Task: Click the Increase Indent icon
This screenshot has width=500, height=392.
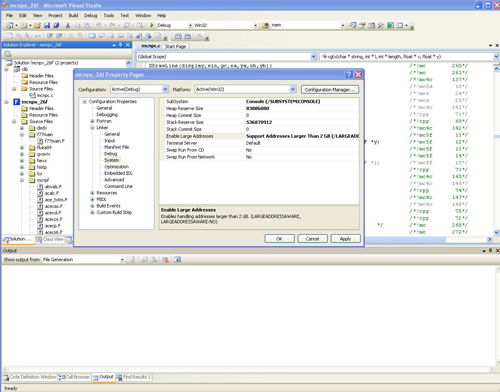Action: 59,36
